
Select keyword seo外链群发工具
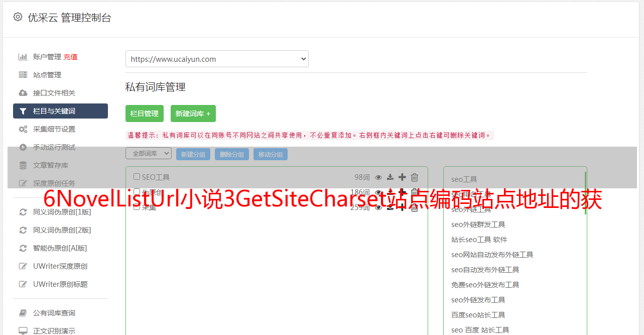click(478, 225)
